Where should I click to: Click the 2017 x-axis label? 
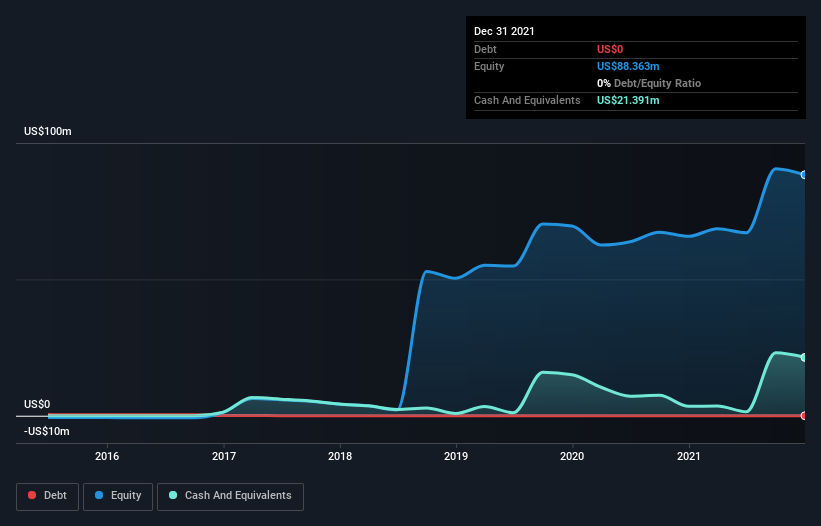click(x=224, y=456)
